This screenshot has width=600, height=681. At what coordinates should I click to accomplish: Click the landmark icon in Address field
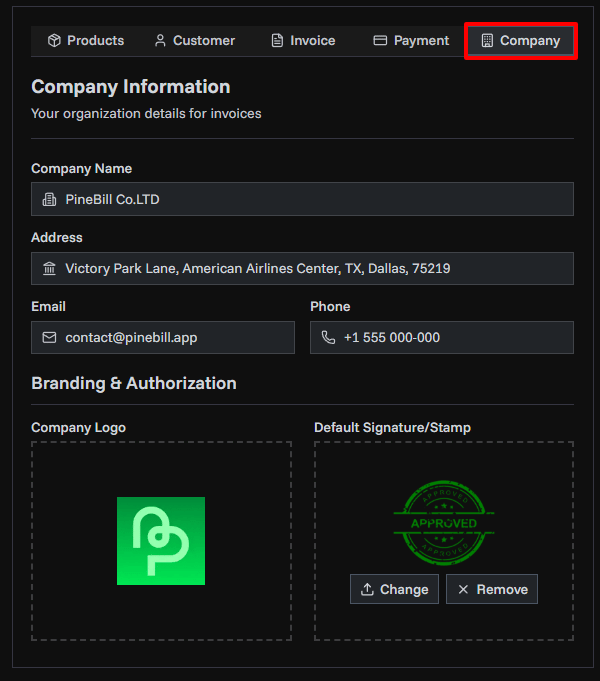[50, 268]
